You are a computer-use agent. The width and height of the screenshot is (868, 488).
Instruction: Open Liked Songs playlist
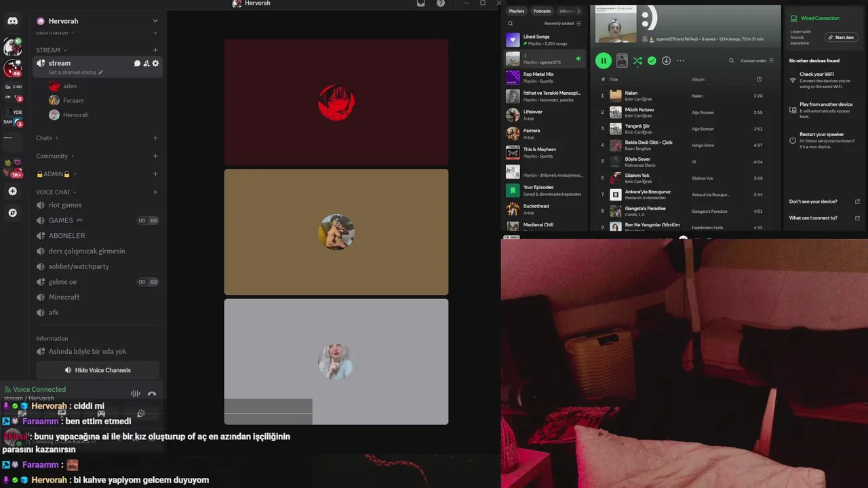pos(545,40)
